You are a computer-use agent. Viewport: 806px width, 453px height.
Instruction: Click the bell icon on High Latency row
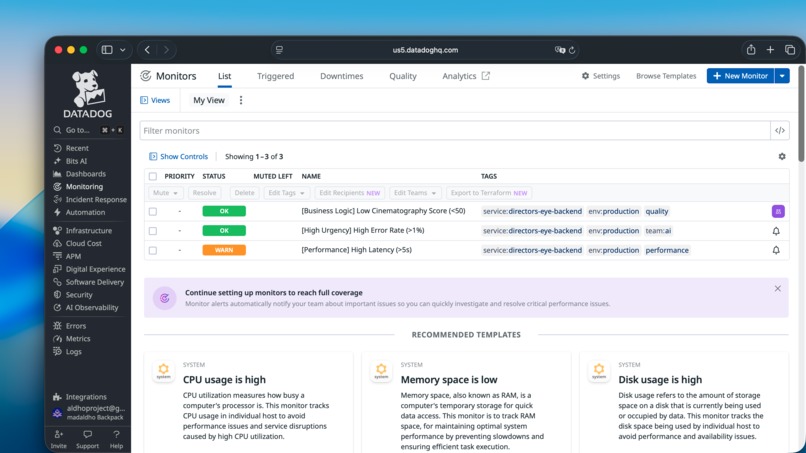(x=776, y=250)
